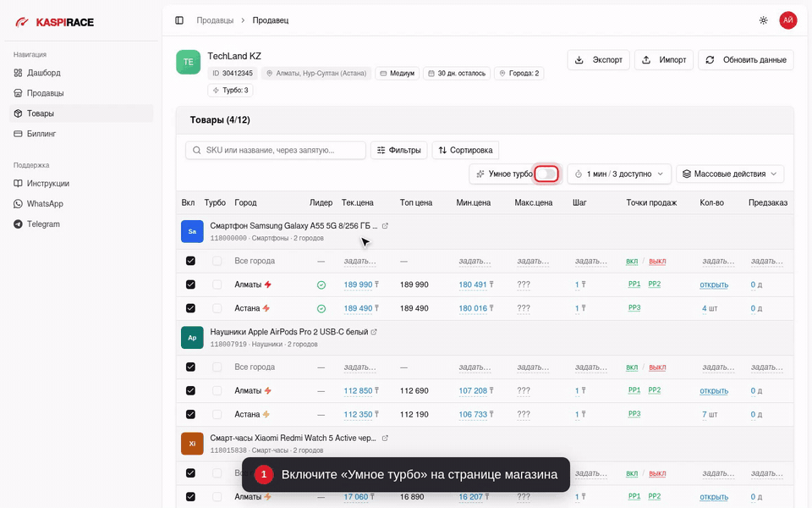Image resolution: width=812 pixels, height=508 pixels.
Task: Open the Фильтры panel
Action: 398,151
